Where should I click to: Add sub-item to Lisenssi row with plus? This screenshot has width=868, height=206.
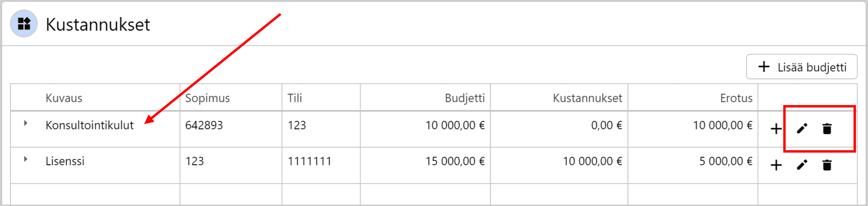(x=776, y=165)
